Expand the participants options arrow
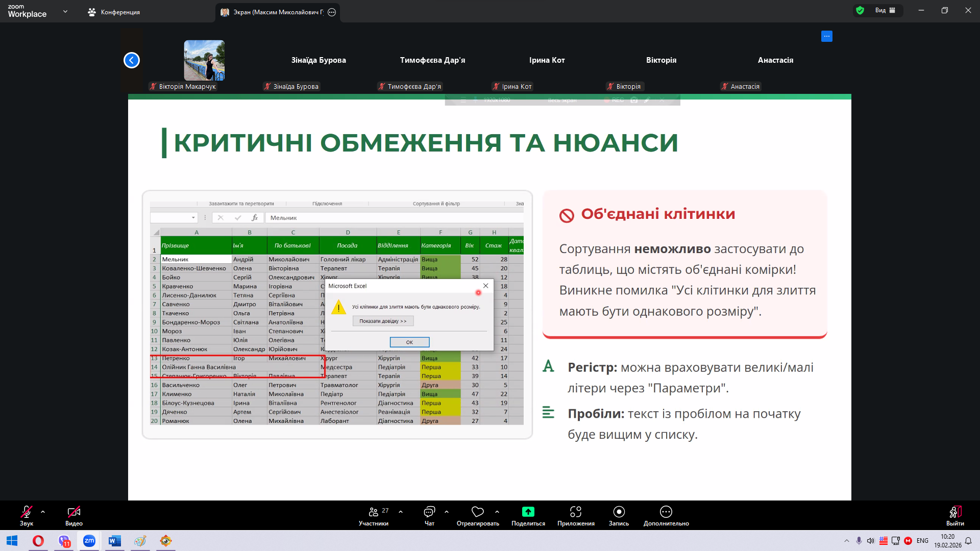The height and width of the screenshot is (551, 980). click(x=401, y=512)
